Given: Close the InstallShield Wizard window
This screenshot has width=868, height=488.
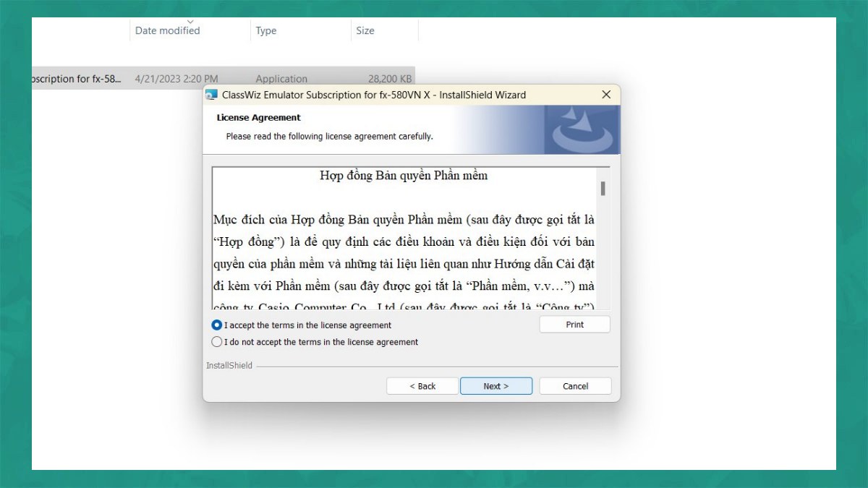Looking at the screenshot, I should click(606, 95).
